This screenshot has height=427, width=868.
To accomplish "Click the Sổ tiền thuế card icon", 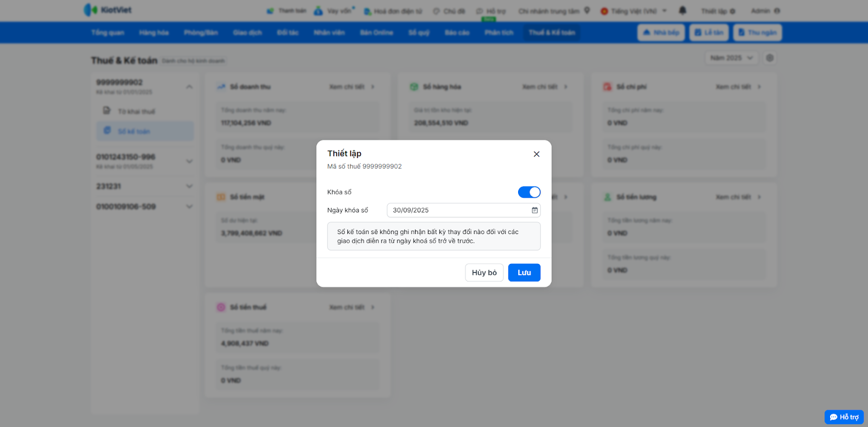I will click(x=221, y=307).
